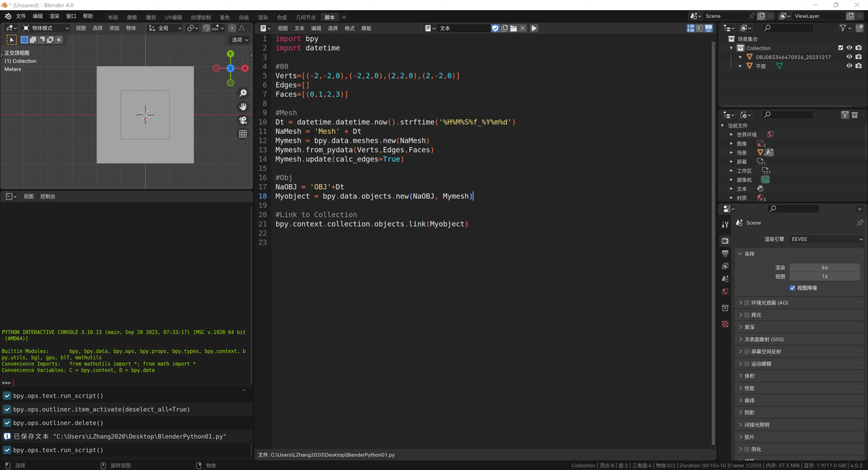Click the 选项 button in viewport
The width and height of the screenshot is (868, 470).
tap(239, 40)
